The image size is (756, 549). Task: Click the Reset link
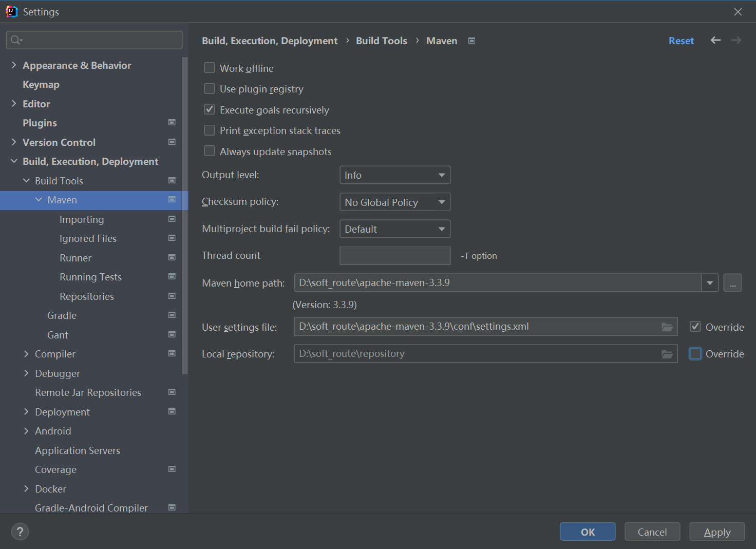click(x=681, y=41)
